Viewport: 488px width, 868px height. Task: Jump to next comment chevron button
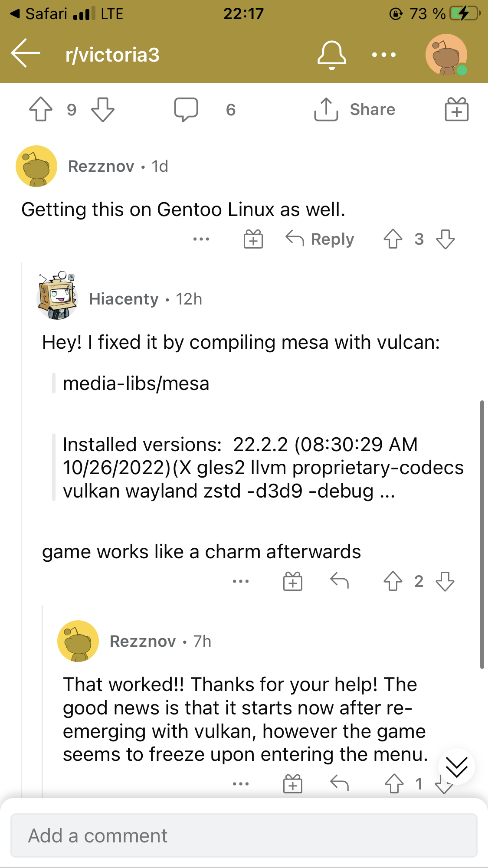(457, 766)
